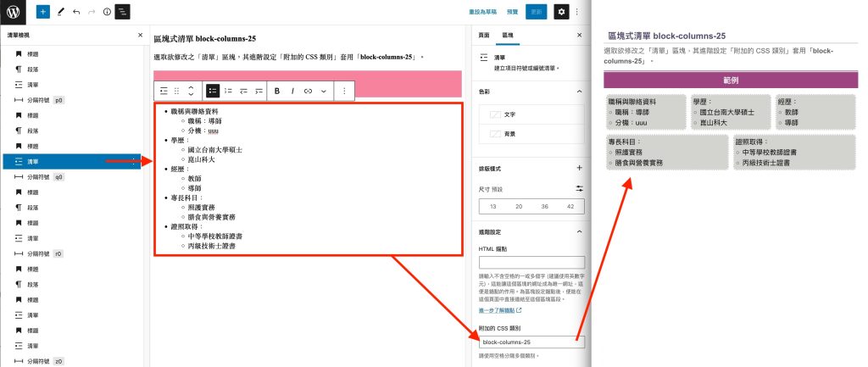Image resolution: width=868 pixels, height=367 pixels.
Task: Click the WordPress logo in the editor
Action: point(12,12)
